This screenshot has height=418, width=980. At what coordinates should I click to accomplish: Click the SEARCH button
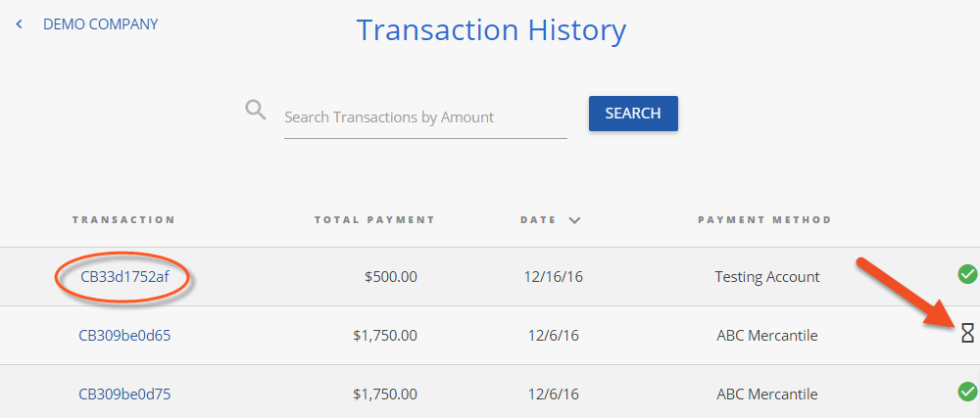[x=633, y=114]
